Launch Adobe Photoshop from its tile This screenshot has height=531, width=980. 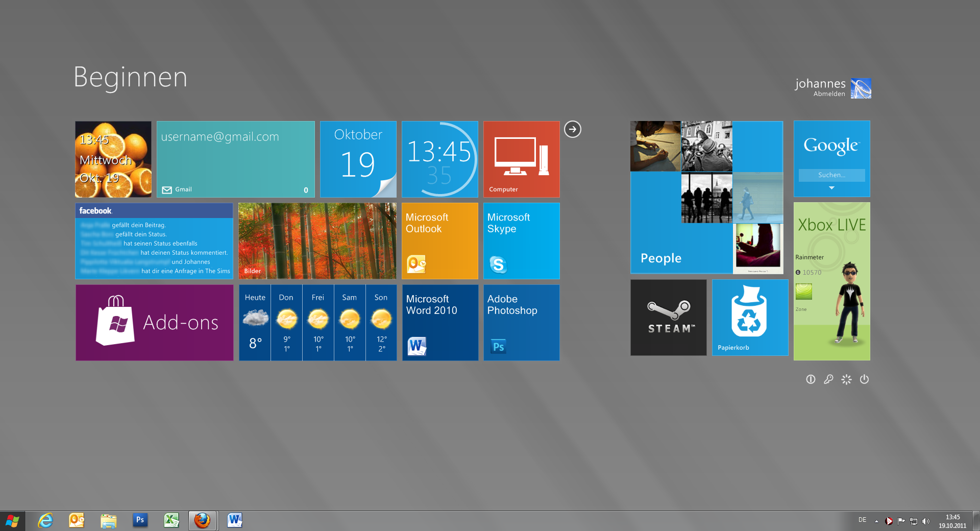click(521, 322)
